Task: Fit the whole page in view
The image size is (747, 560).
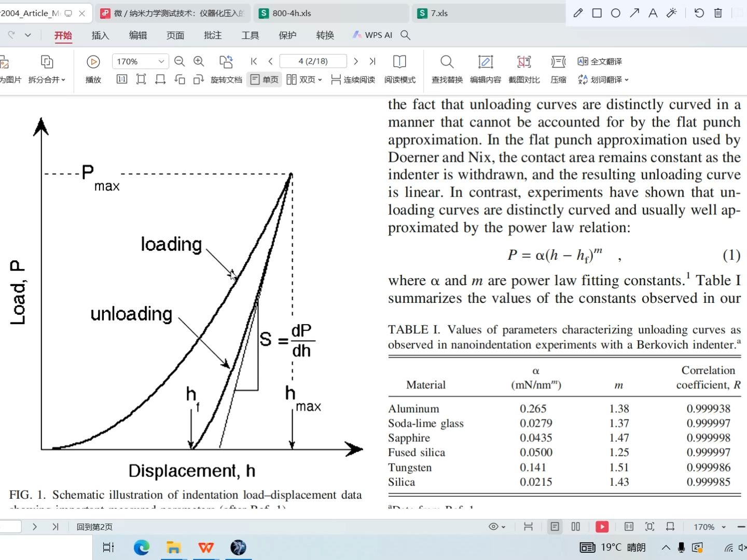Action: coord(141,79)
